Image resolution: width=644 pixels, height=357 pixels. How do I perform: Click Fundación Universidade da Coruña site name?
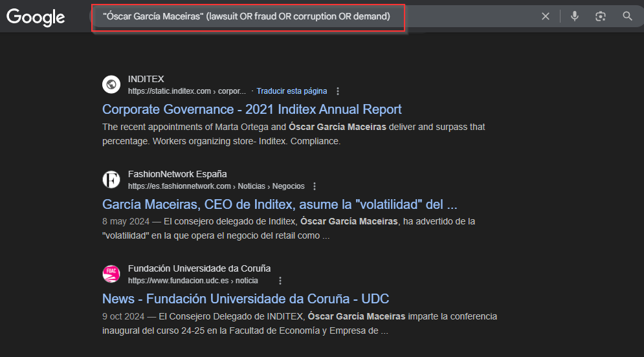pos(199,268)
